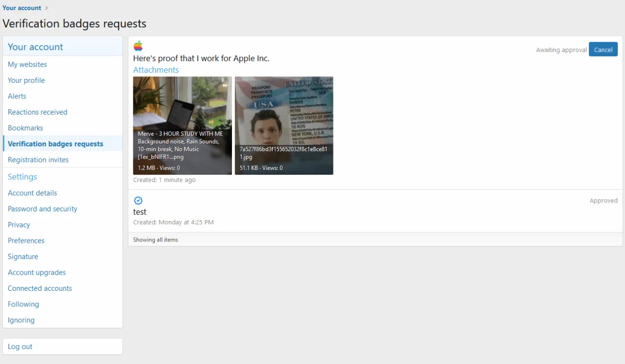Open Bookmarks
Screen dimensions: 625x364
click(25, 128)
